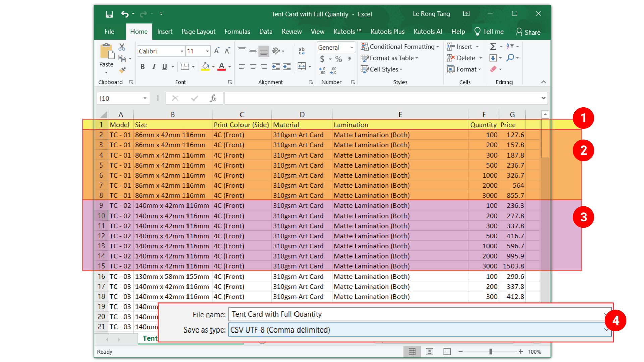
Task: Click the Insert Function fx icon
Action: (213, 98)
